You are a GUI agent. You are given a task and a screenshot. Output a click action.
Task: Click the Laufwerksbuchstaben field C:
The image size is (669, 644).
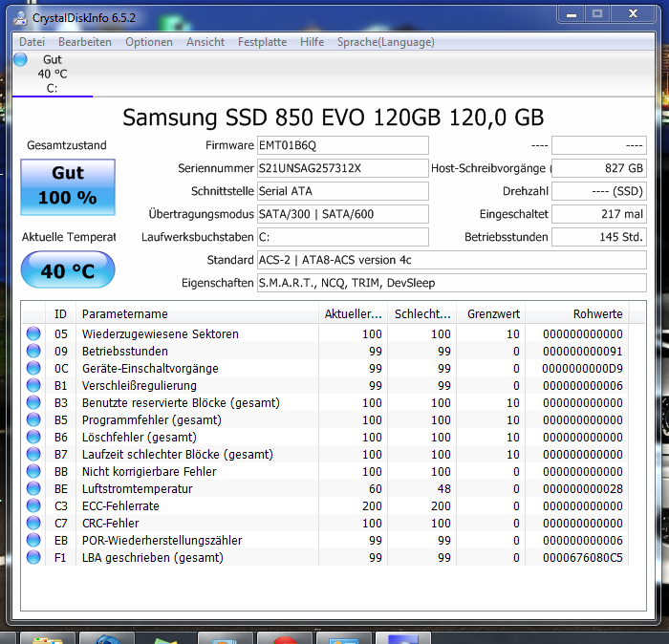coord(342,237)
